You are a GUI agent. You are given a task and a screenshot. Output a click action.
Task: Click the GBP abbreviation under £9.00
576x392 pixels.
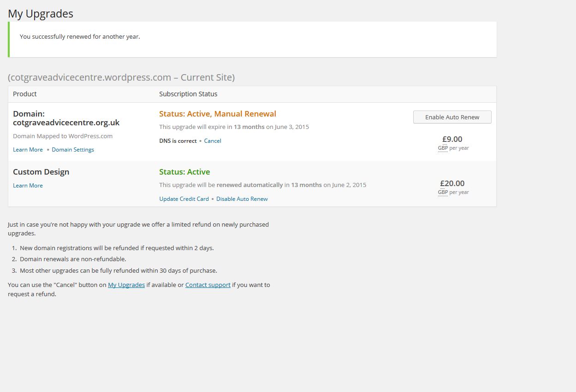[443, 148]
